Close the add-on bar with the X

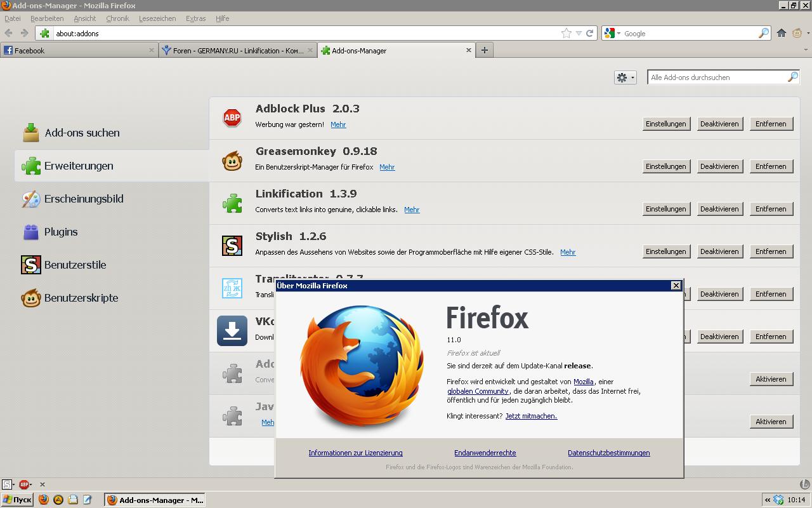[43, 485]
